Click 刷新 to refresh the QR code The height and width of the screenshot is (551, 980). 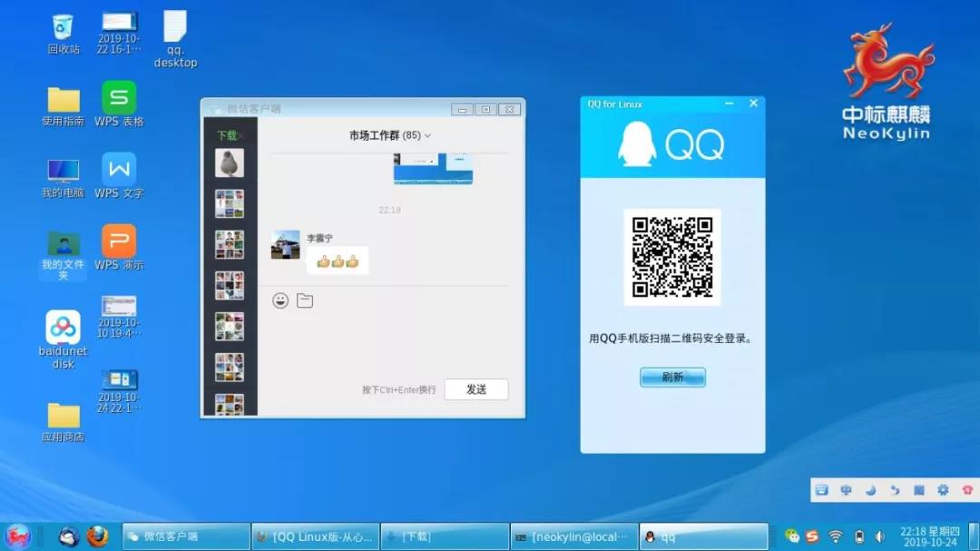[672, 377]
